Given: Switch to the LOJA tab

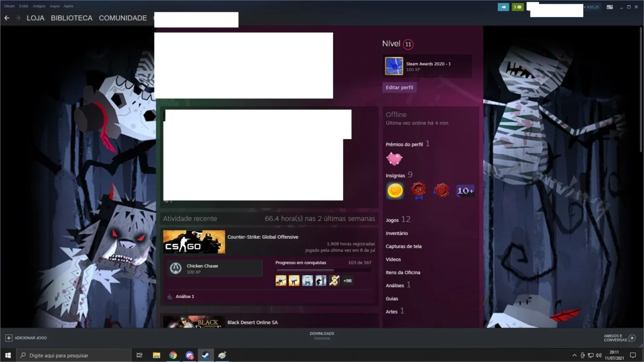Looking at the screenshot, I should pyautogui.click(x=35, y=18).
